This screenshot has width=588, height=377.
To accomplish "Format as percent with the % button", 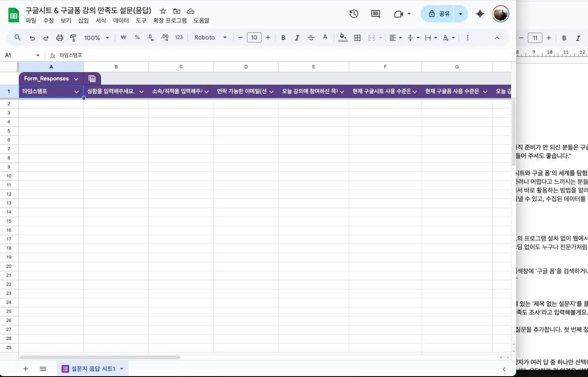I will pyautogui.click(x=137, y=37).
